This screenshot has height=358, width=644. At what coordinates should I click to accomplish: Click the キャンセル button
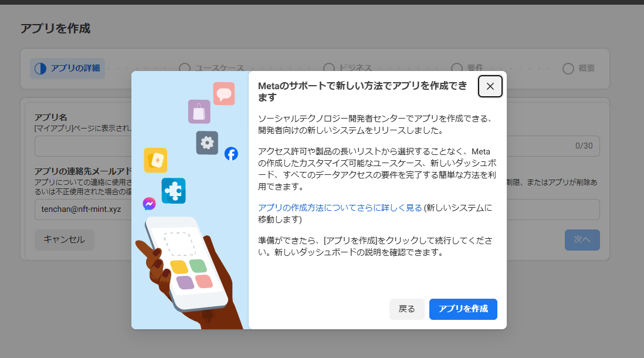click(65, 239)
